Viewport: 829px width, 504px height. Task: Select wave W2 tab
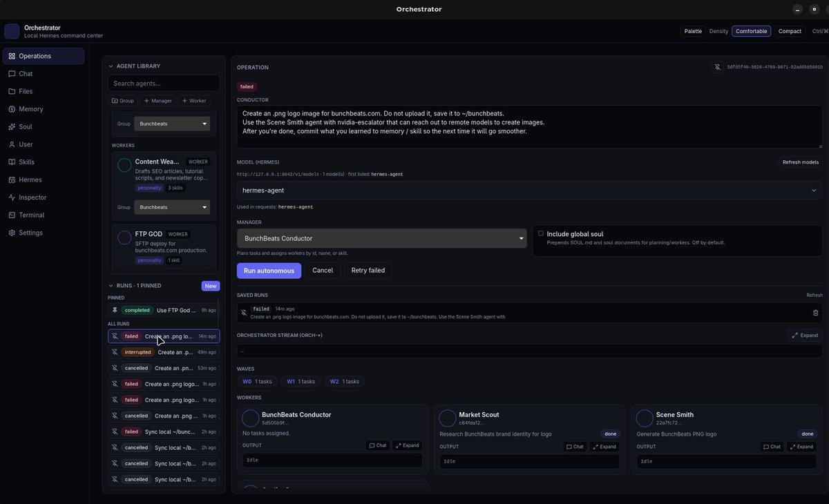345,381
